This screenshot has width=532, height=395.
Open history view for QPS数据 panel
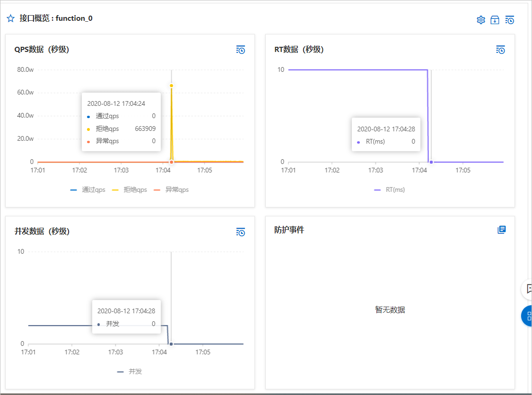[x=241, y=50]
